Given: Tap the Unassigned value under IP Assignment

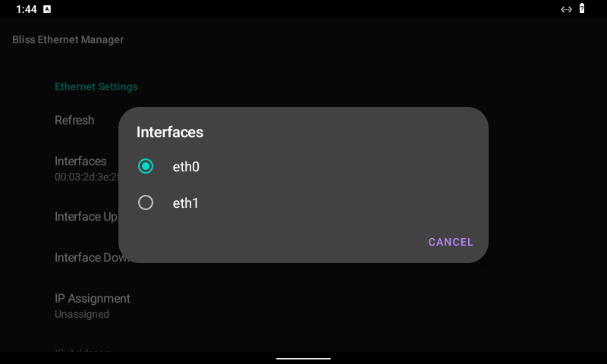Looking at the screenshot, I should (x=82, y=314).
